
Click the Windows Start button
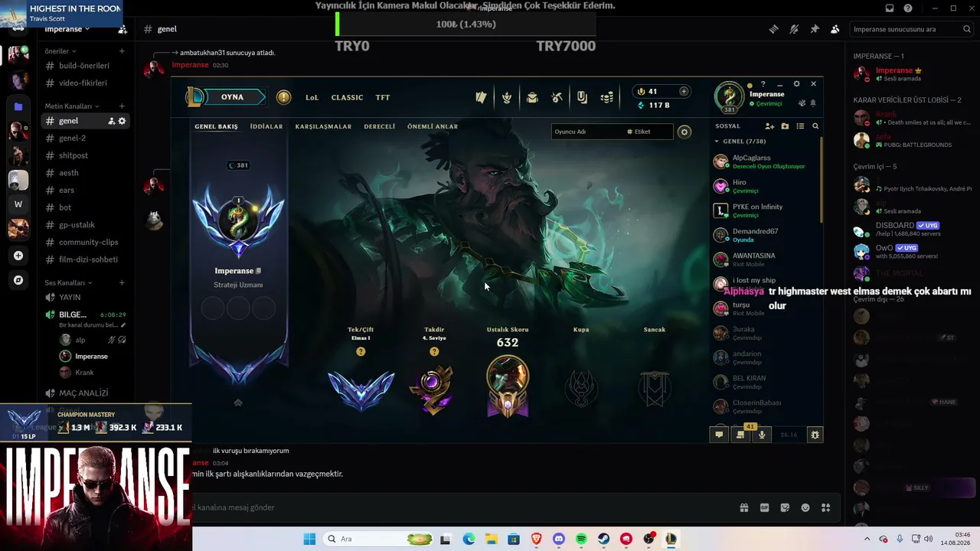(x=309, y=539)
